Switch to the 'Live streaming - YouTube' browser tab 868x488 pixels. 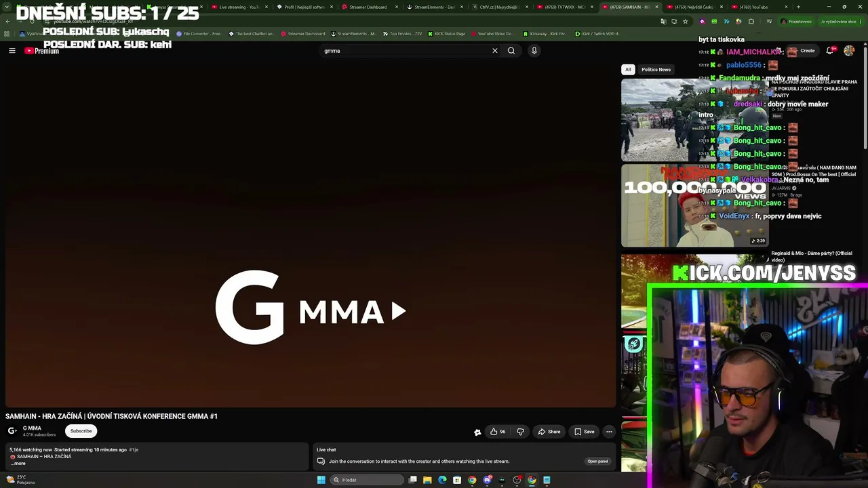tap(239, 7)
